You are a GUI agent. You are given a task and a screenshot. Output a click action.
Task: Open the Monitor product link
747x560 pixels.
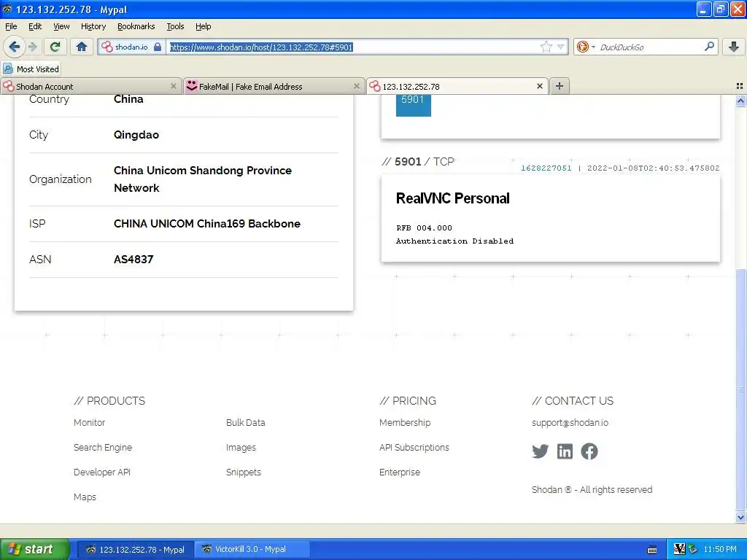click(89, 422)
